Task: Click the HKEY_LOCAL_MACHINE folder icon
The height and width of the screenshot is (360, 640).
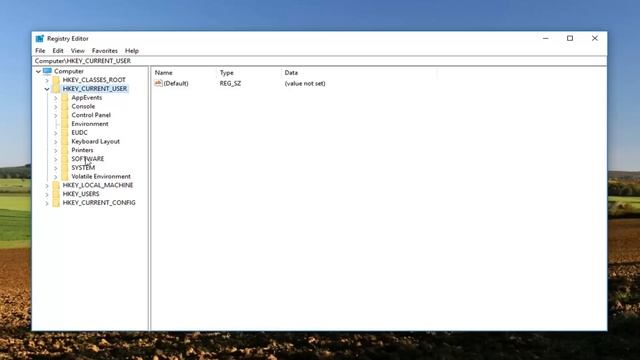Action: point(56,185)
